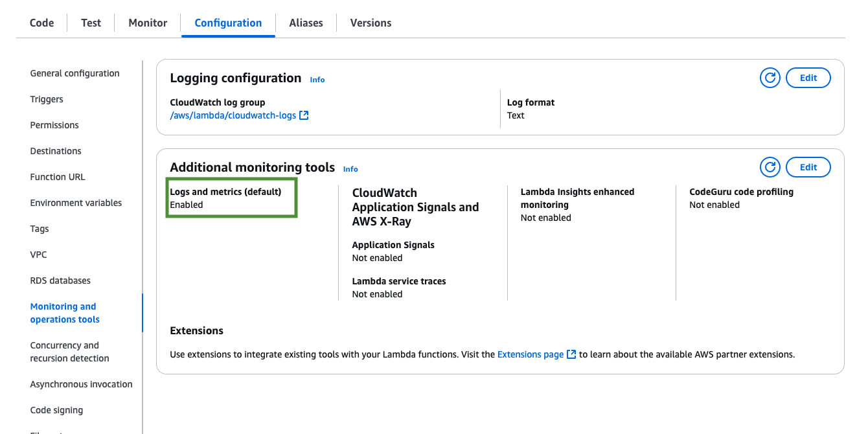Click external link icon next to Extensions page

[571, 354]
